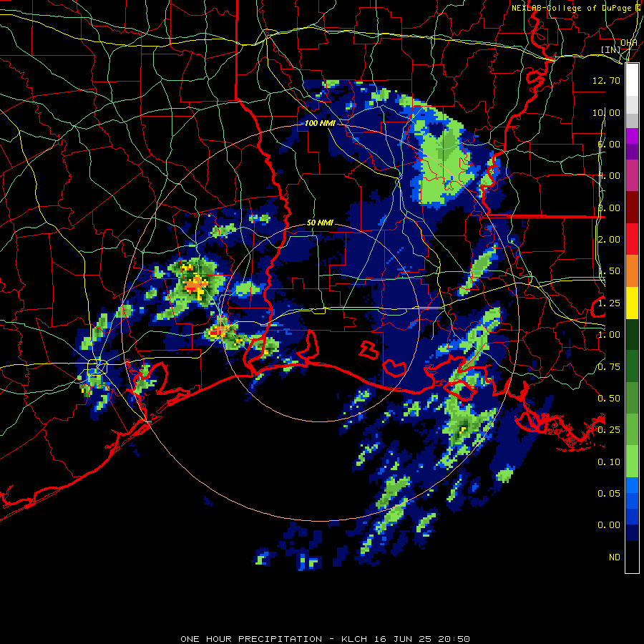644x644 pixels.
Task: Click the 0.05 legend value
Action: coord(609,493)
